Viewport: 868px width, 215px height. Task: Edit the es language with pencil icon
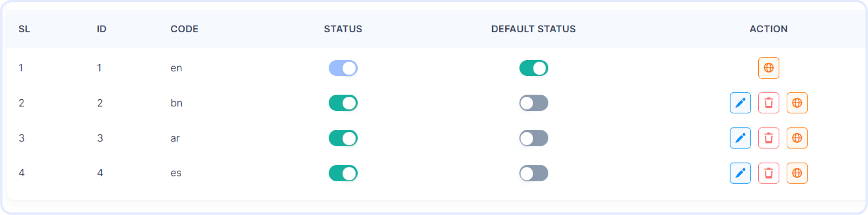pos(740,173)
